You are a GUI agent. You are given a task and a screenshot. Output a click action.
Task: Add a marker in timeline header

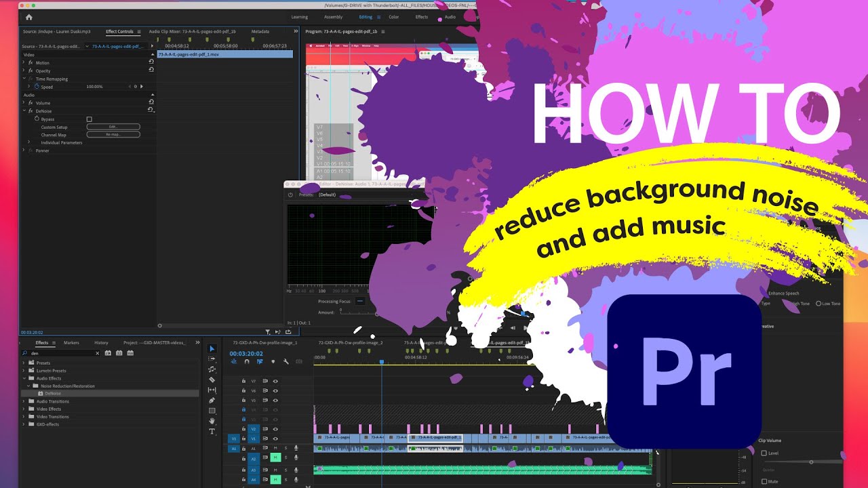pyautogui.click(x=273, y=361)
